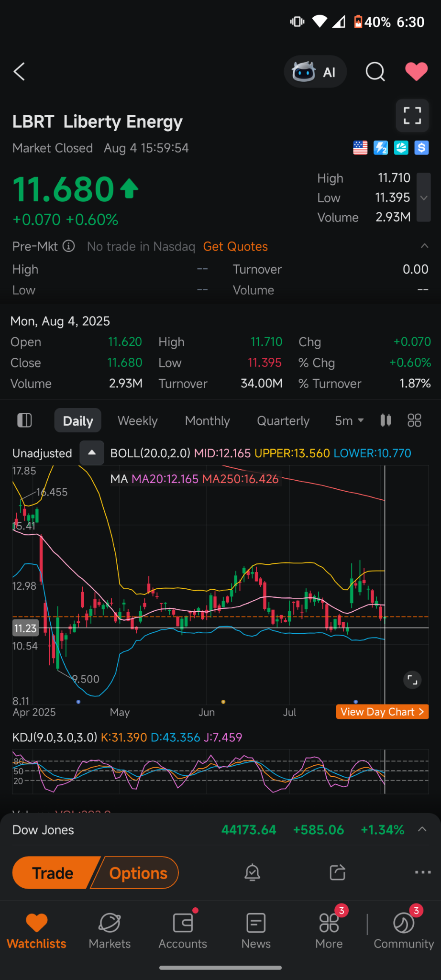Switch to the Monthly chart tab
Image resolution: width=441 pixels, height=980 pixels.
point(208,421)
